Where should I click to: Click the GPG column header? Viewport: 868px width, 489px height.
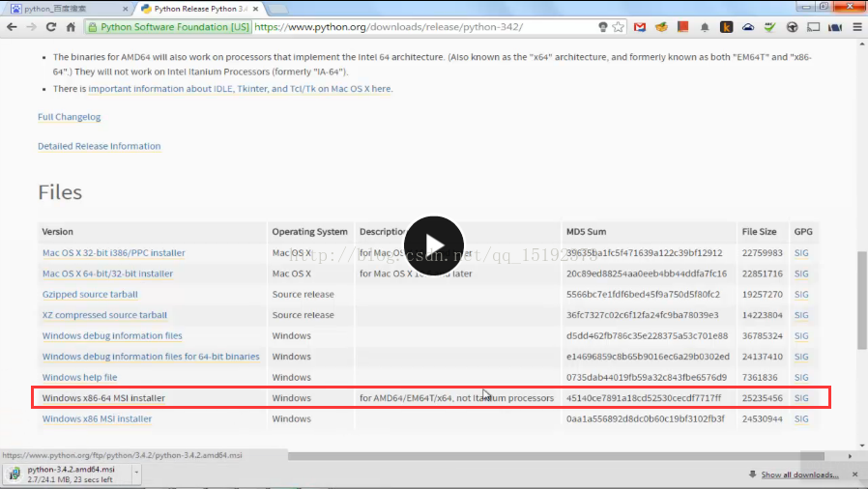[803, 232]
